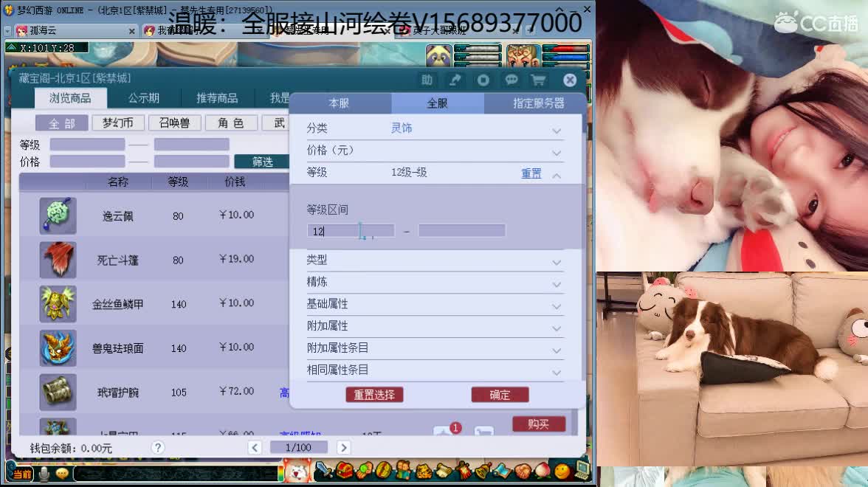
Task: Click the panda pet avatar portrait
Action: 438,55
